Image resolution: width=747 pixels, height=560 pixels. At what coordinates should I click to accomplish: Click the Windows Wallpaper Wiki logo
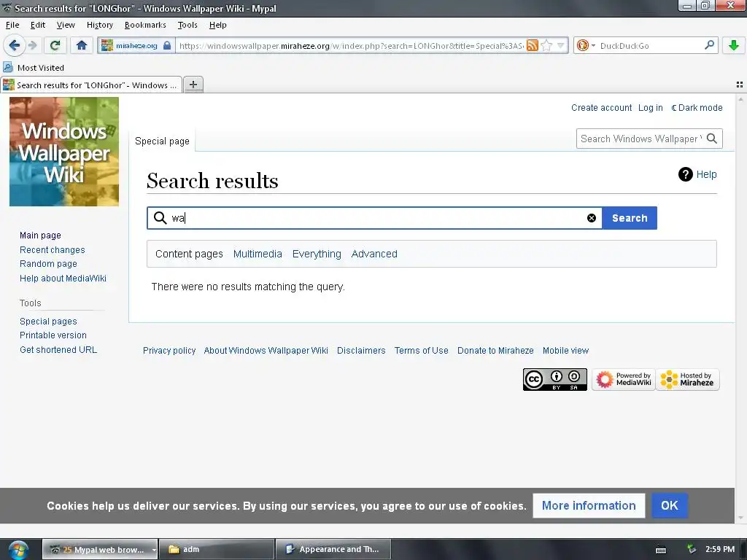pyautogui.click(x=64, y=152)
